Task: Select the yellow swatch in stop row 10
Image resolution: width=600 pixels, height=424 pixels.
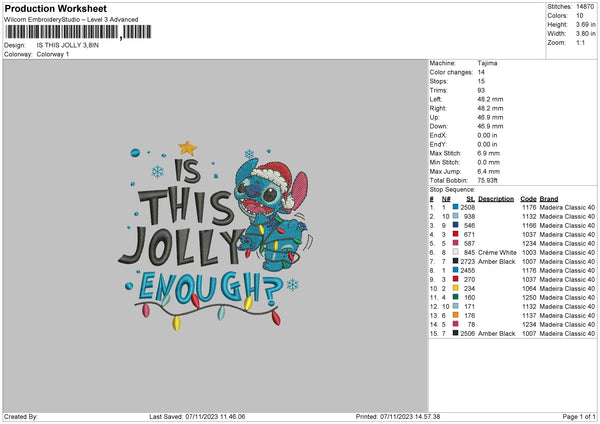Action: (455, 288)
